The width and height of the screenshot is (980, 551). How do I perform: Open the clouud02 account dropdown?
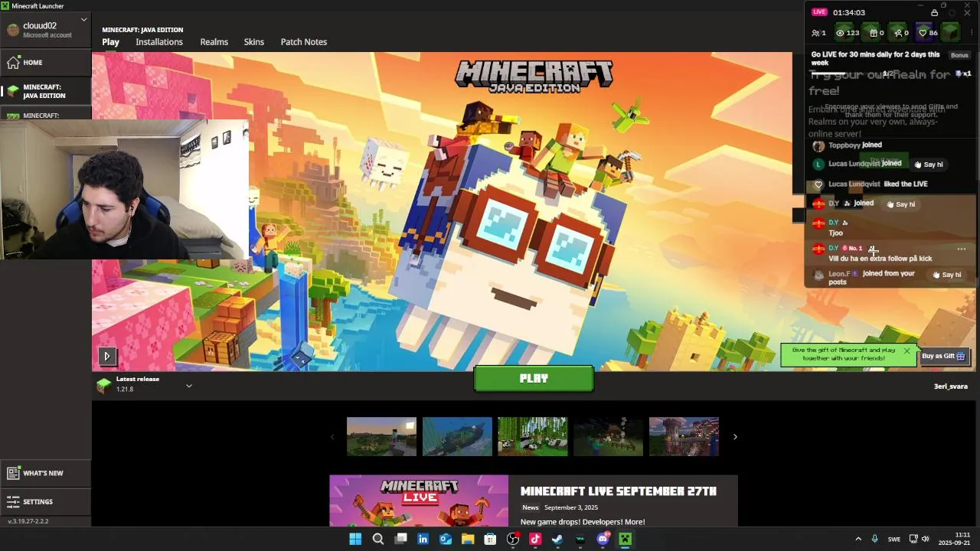[x=45, y=30]
